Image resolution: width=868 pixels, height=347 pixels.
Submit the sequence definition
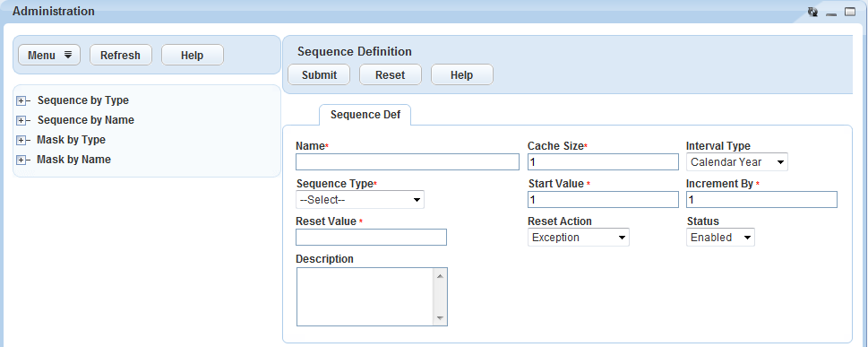click(319, 74)
